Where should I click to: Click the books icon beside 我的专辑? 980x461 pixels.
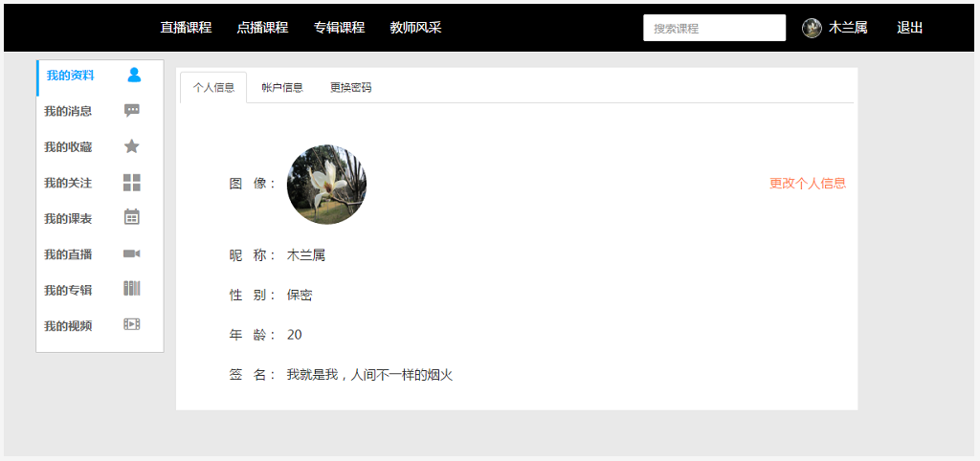point(132,289)
